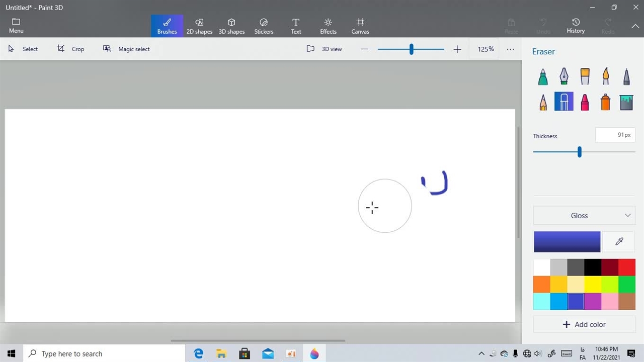Choose the yellow color swatch
The height and width of the screenshot is (362, 644).
pos(593,285)
